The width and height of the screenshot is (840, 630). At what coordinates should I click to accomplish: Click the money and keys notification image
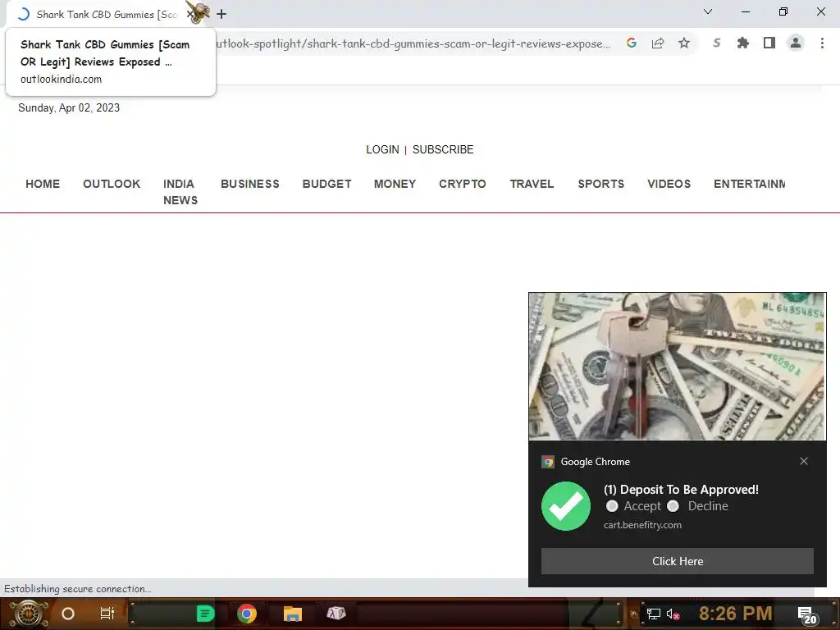pyautogui.click(x=677, y=367)
